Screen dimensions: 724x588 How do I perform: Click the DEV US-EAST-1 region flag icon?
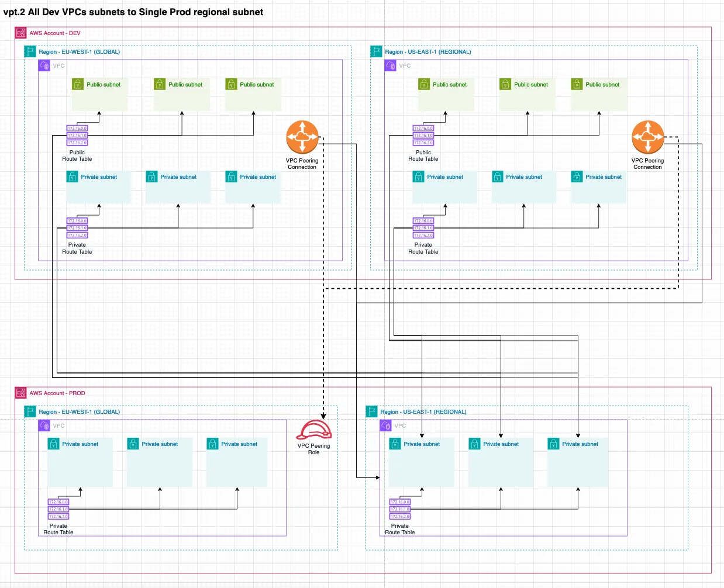click(x=376, y=52)
